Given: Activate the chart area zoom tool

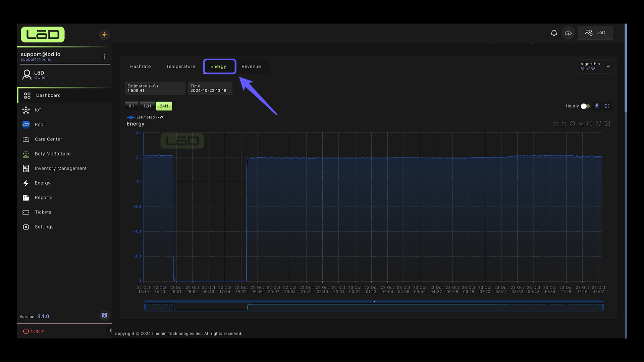Looking at the screenshot, I should 556,124.
